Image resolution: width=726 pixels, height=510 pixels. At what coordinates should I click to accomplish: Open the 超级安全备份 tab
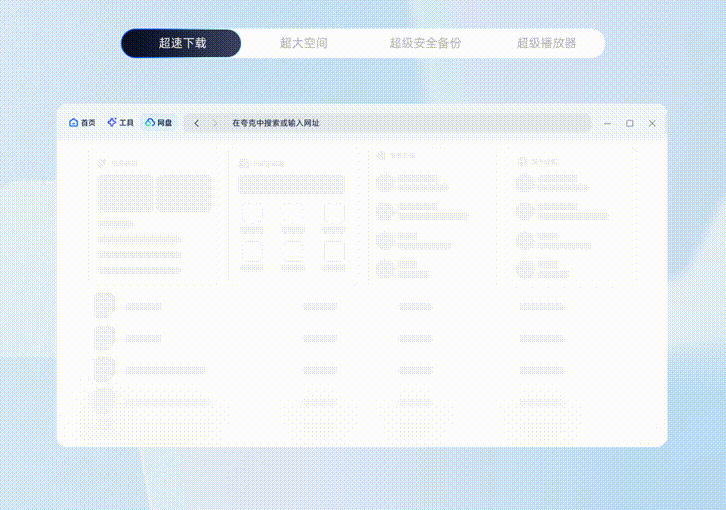point(425,43)
